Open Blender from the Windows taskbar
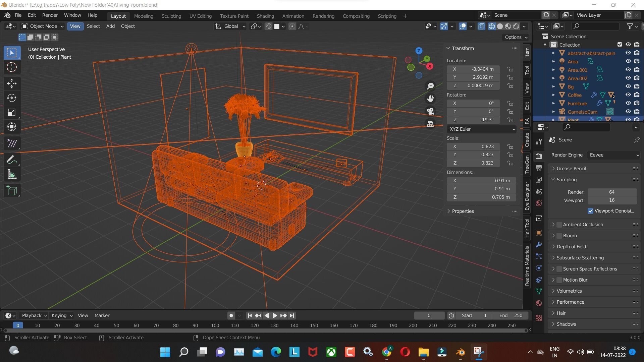The image size is (644, 362). pos(460,352)
